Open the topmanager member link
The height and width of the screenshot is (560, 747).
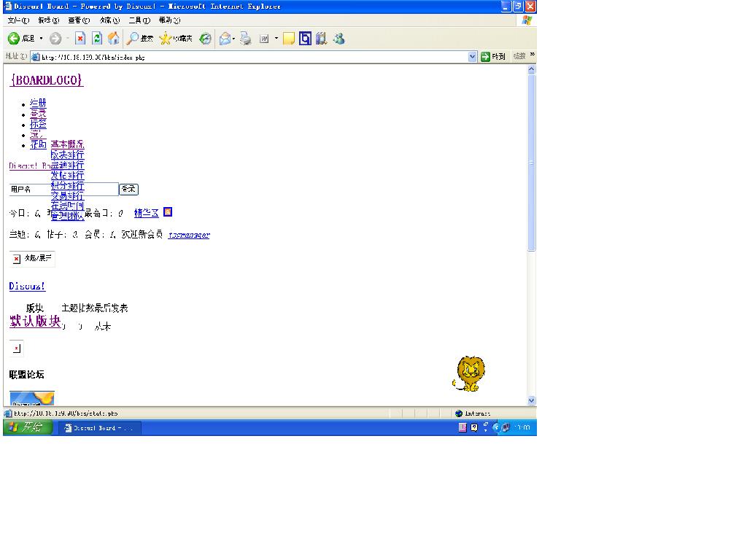pos(189,235)
